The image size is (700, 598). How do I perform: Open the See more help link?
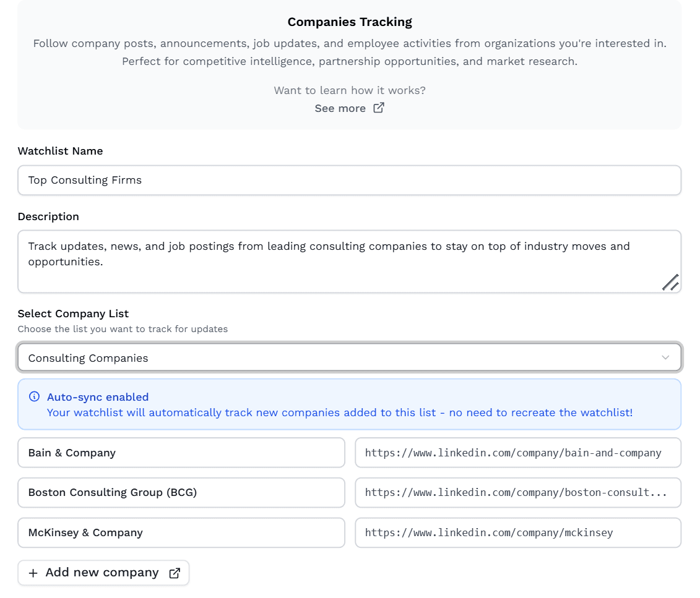(341, 108)
